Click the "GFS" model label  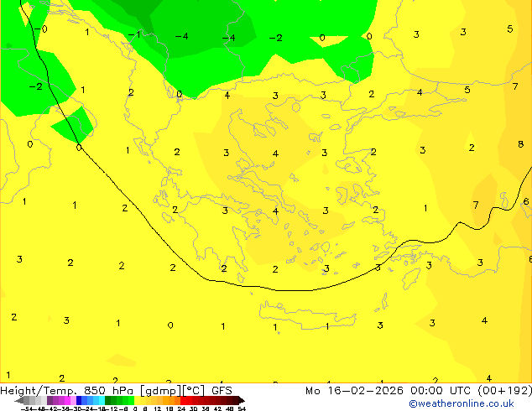pyautogui.click(x=222, y=391)
